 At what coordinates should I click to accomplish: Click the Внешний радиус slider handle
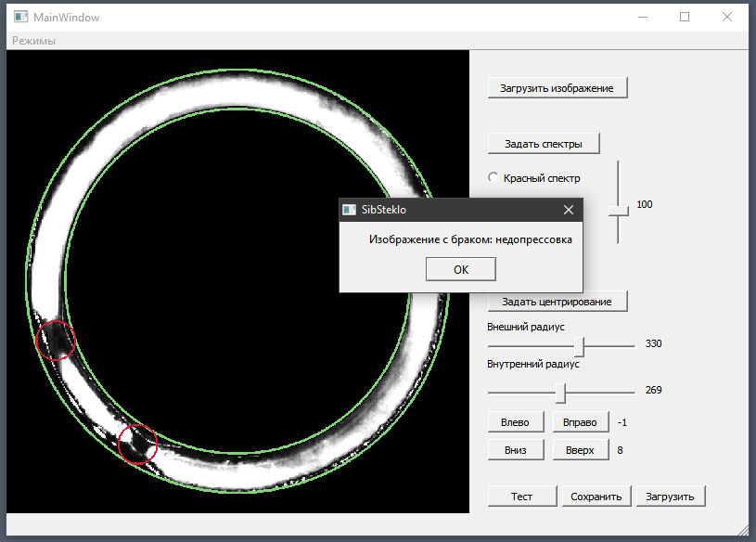coord(580,346)
